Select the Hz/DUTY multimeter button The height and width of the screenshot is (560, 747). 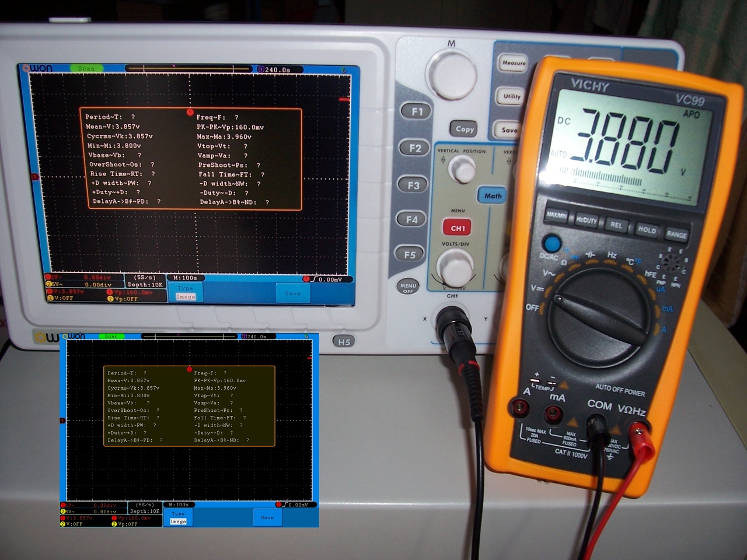[x=586, y=220]
